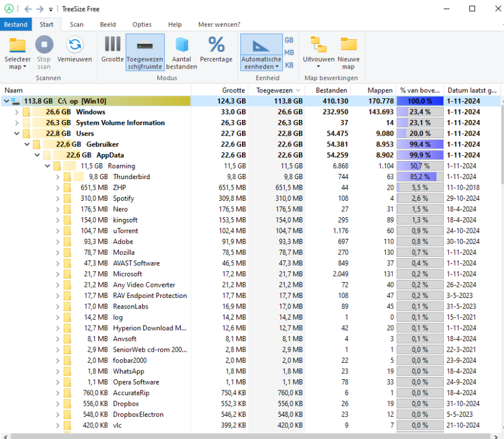Select the Spotify folder row

123,198
